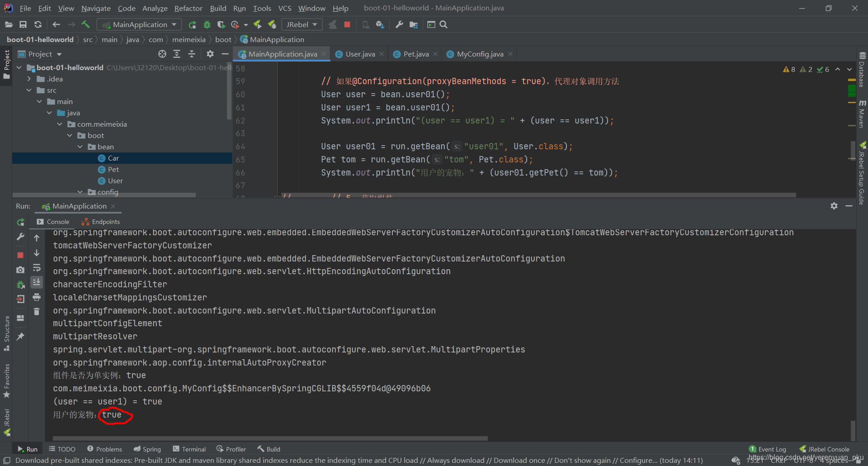Hide the Project tool window
868x466 pixels.
(225, 54)
